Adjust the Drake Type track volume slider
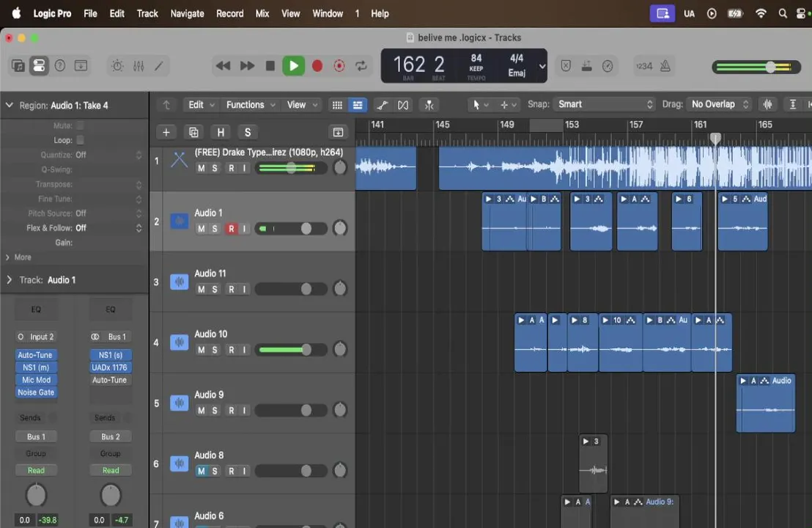This screenshot has width=812, height=528. [291, 168]
